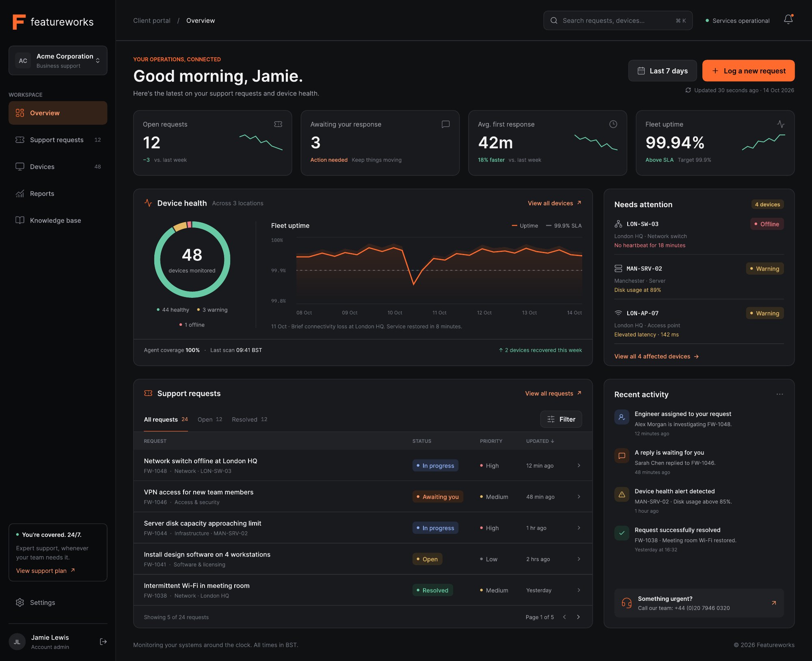Click the 11 Oct dip on Fleet uptime chart
This screenshot has width=812, height=661.
(x=414, y=284)
